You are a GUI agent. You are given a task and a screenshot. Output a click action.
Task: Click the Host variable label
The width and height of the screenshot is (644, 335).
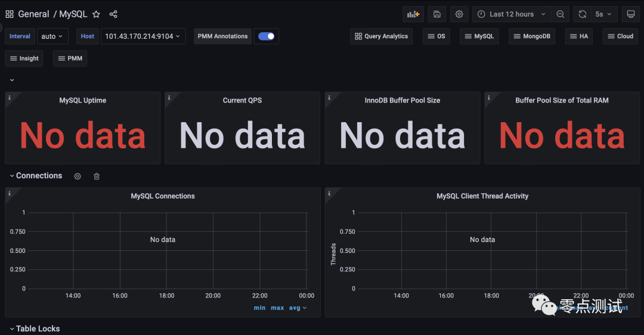pyautogui.click(x=88, y=36)
